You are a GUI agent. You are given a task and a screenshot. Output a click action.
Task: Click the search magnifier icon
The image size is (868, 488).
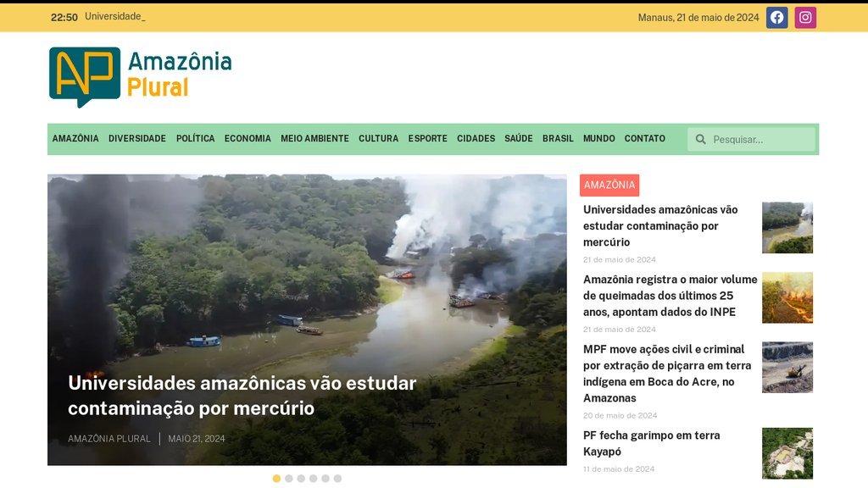coord(700,140)
